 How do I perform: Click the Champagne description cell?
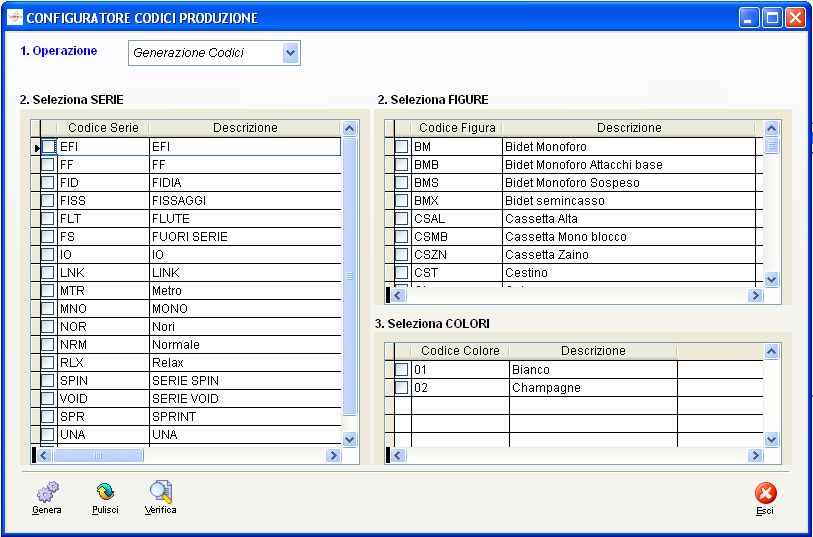(593, 388)
